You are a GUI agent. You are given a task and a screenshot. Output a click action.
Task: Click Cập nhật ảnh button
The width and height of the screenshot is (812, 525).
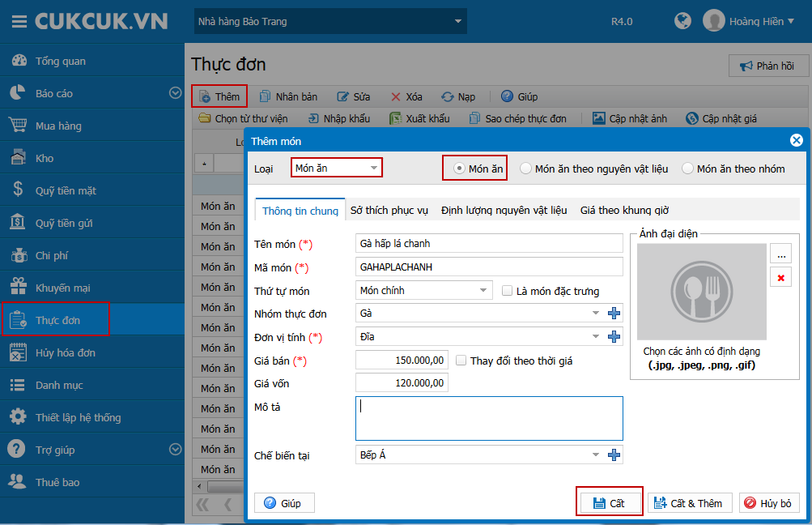coord(630,118)
